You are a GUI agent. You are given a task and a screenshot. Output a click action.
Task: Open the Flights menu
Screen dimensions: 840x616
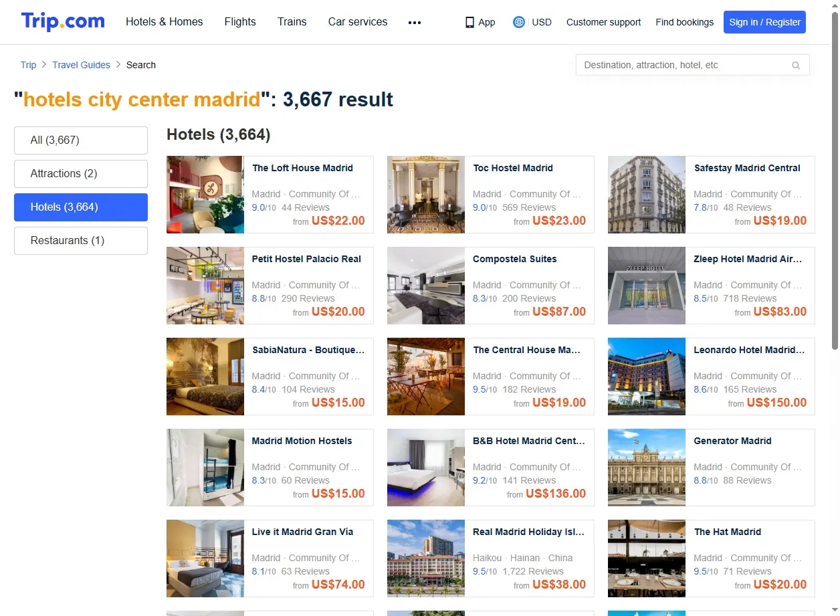click(x=240, y=21)
